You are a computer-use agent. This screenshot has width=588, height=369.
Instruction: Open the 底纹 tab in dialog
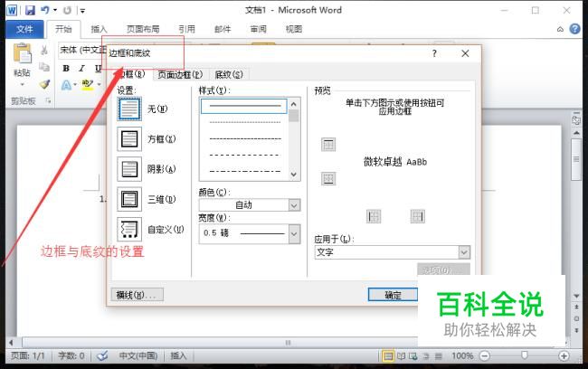229,75
